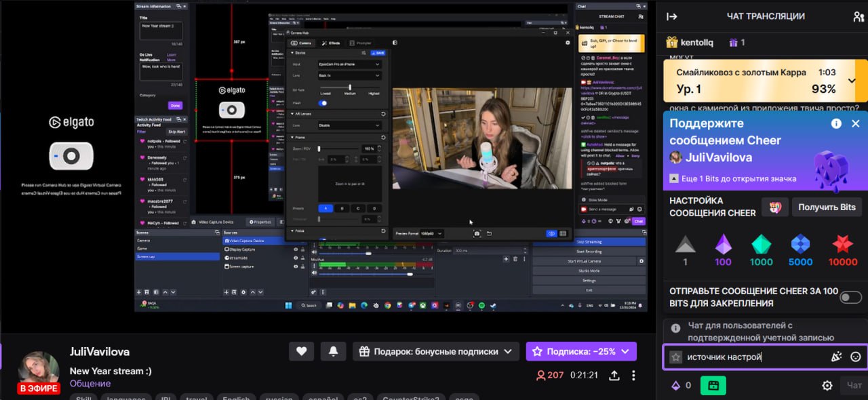Image resolution: width=868 pixels, height=400 pixels.
Task: Click the English stream tag
Action: click(x=236, y=398)
